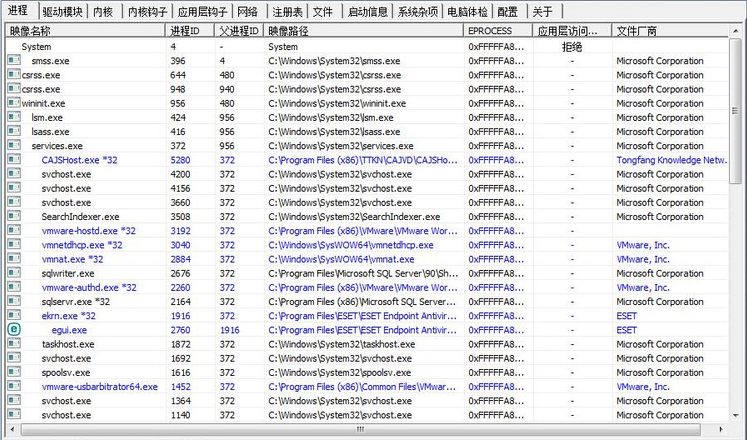Click the icon for vmware-authd.exe *32

(14, 287)
